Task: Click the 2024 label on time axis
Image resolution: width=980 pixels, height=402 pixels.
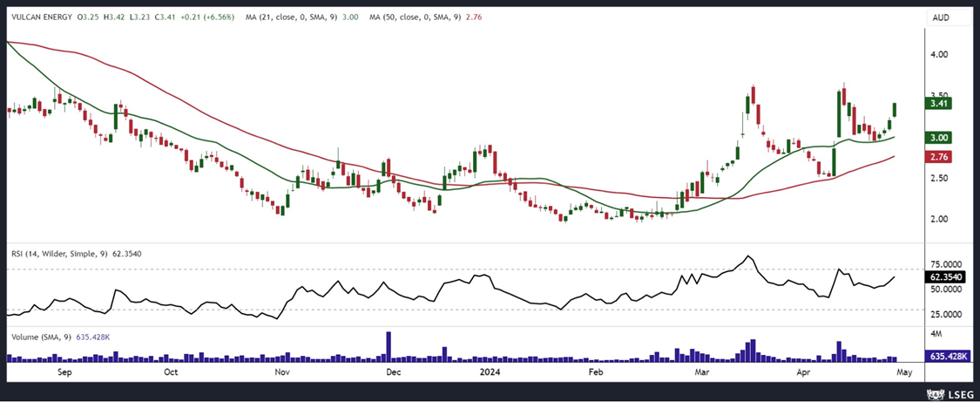Action: click(x=489, y=372)
